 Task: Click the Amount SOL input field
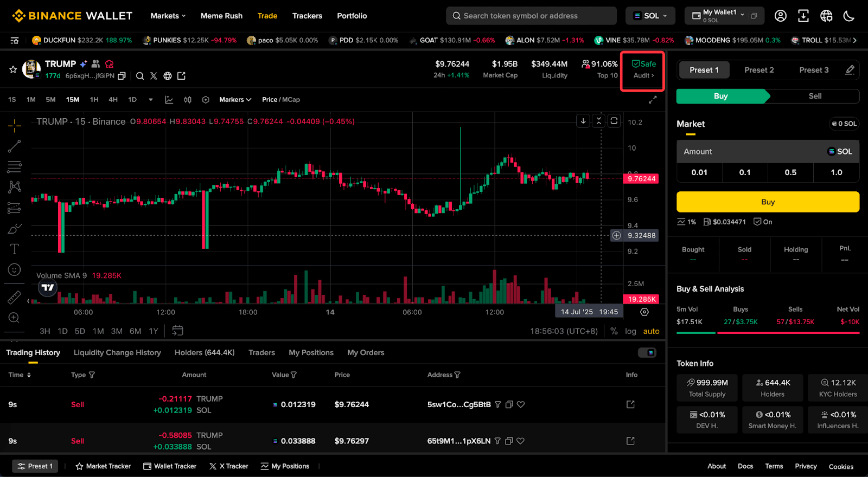point(768,152)
